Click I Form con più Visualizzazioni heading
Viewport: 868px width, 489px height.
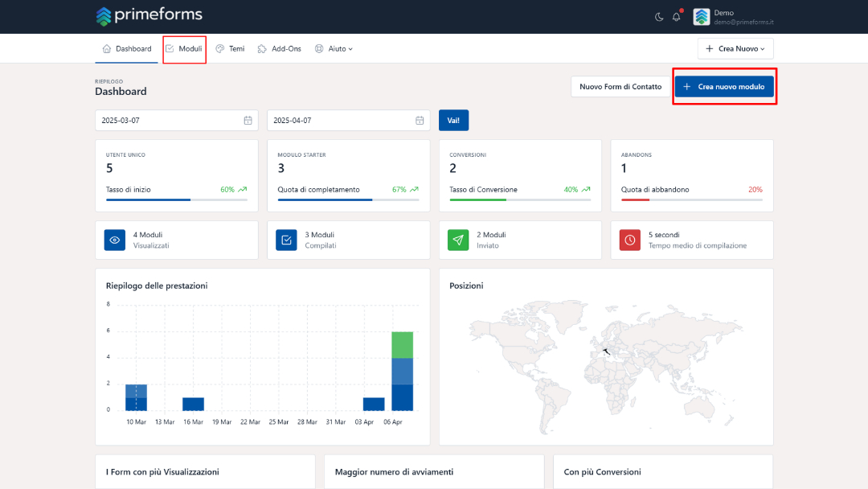pyautogui.click(x=162, y=472)
